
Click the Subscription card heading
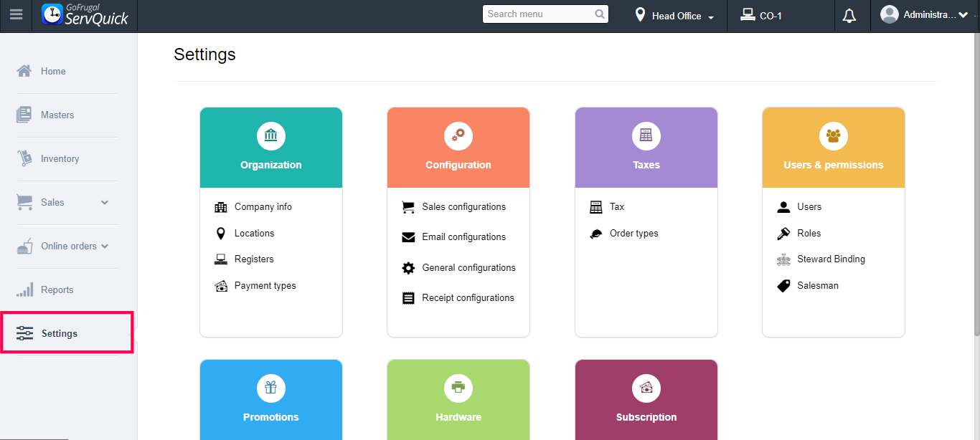[x=646, y=417]
